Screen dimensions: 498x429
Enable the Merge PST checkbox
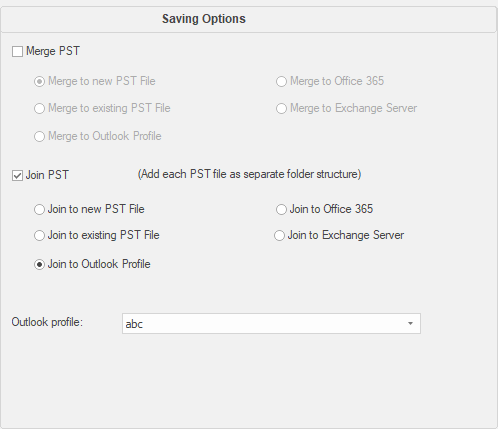(17, 52)
